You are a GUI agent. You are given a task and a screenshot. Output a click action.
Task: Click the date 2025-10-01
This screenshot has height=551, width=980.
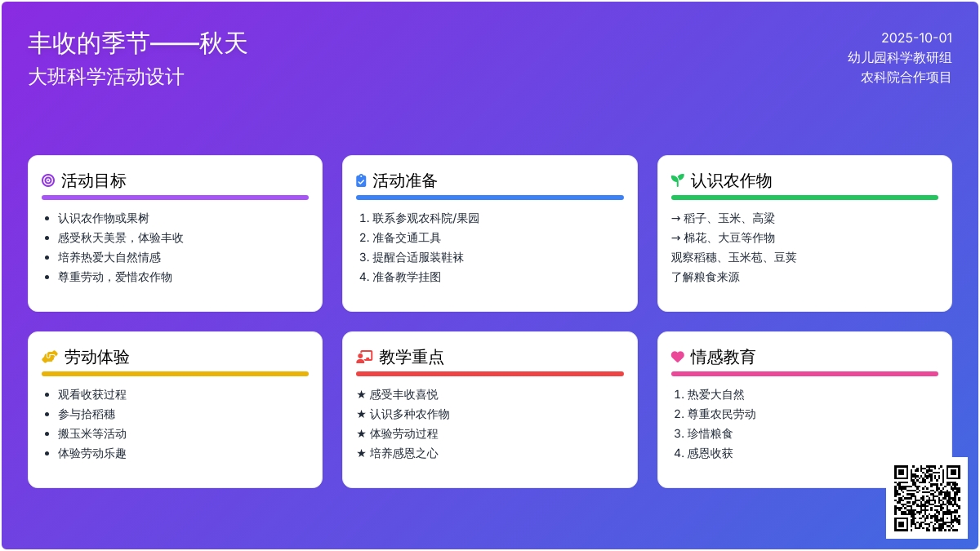click(x=916, y=38)
